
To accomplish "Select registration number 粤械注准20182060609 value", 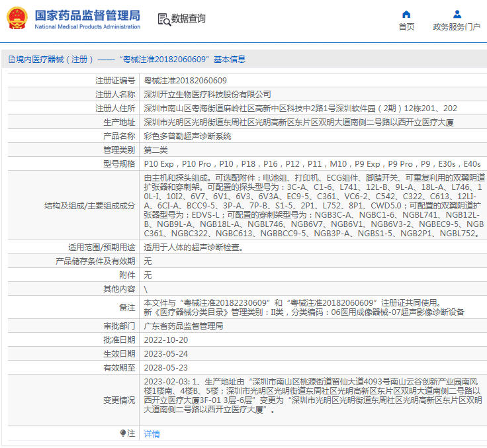I will (x=185, y=81).
